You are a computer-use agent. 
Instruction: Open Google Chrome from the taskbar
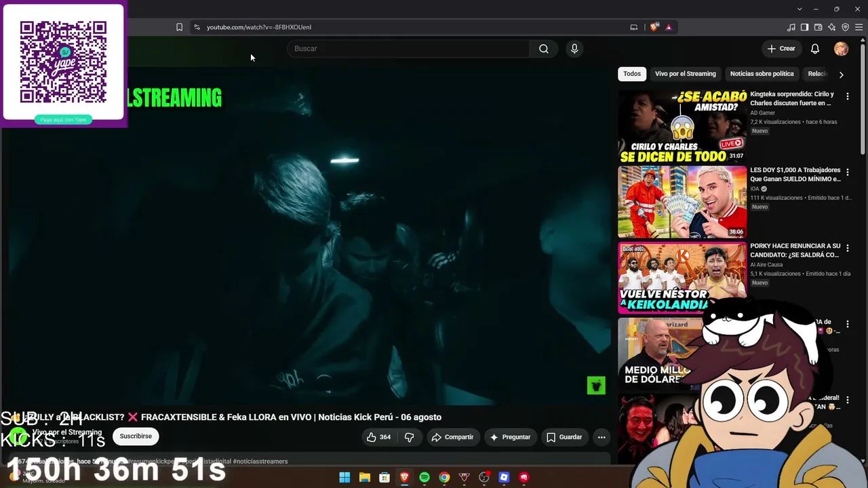pyautogui.click(x=444, y=477)
